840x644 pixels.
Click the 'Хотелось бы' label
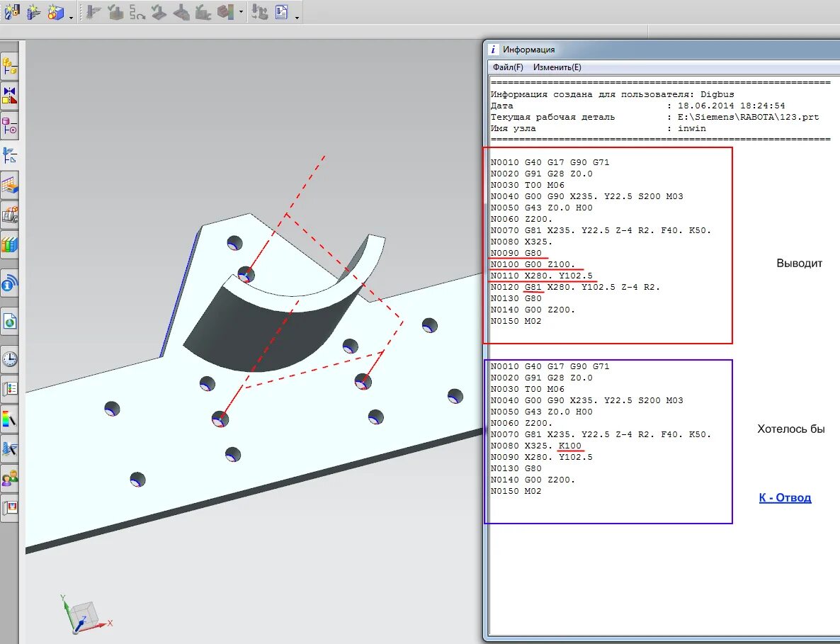click(790, 429)
